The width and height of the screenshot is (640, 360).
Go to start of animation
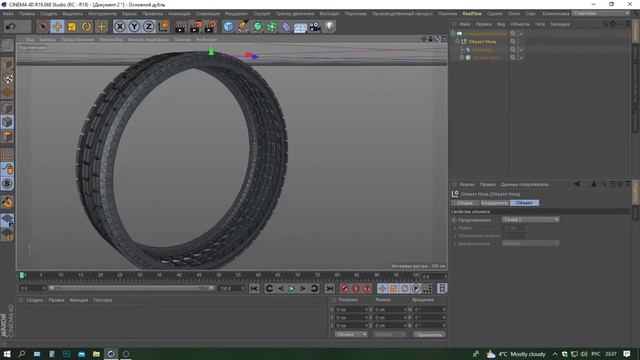[x=254, y=289]
